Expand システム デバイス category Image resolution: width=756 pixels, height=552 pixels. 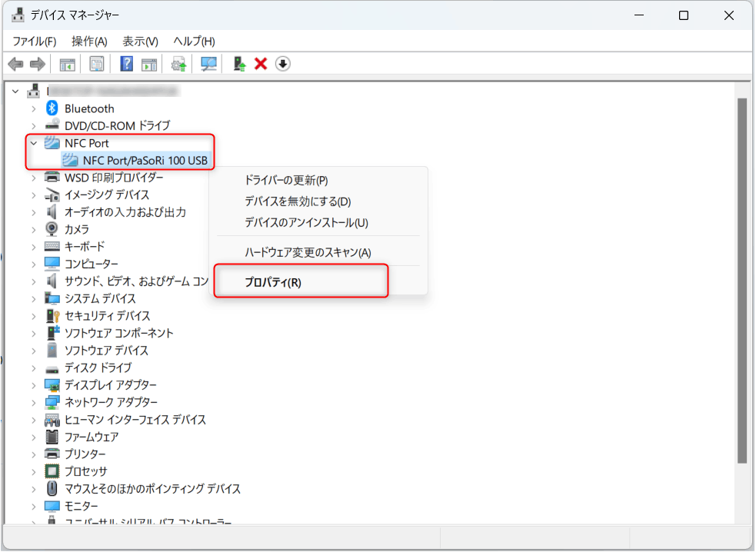point(33,299)
